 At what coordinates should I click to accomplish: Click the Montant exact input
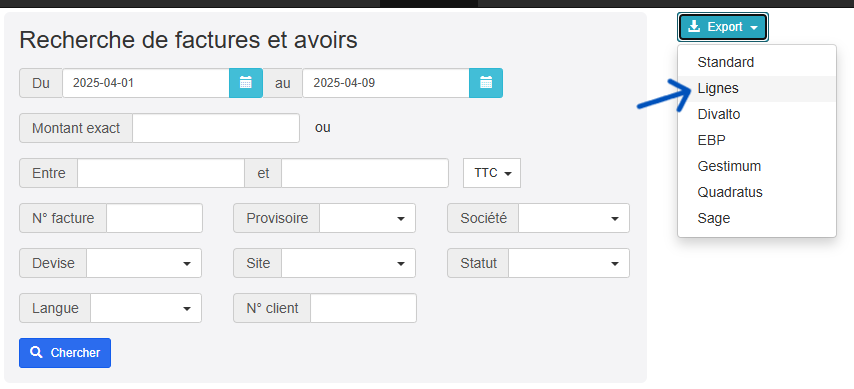216,128
